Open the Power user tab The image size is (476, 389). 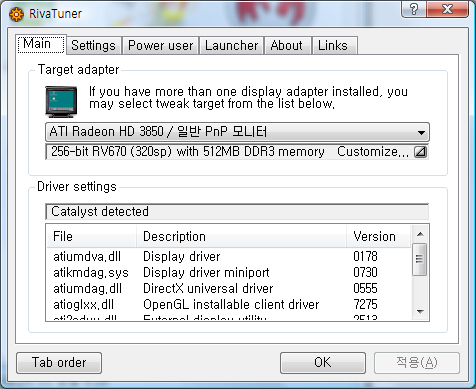161,45
